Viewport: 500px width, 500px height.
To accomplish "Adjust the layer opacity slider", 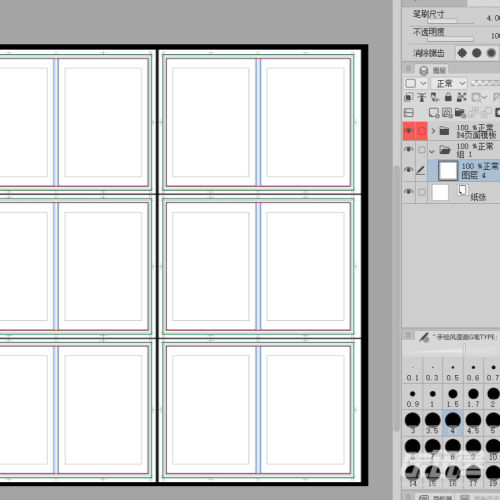I will point(485,83).
